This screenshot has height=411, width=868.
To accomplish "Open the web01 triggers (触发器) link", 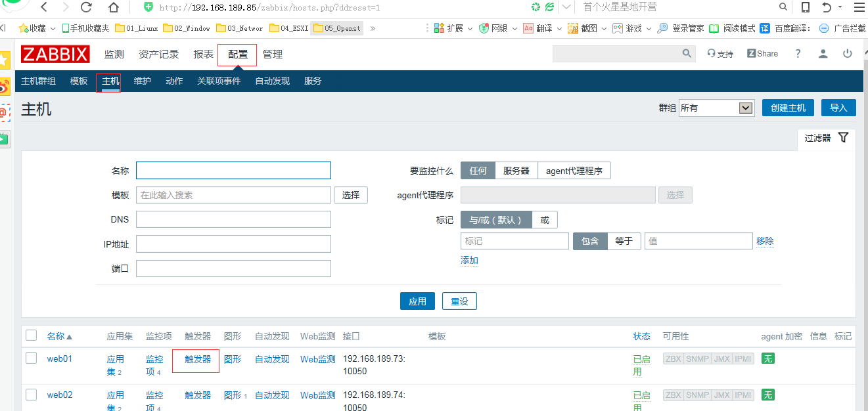I will tap(198, 359).
